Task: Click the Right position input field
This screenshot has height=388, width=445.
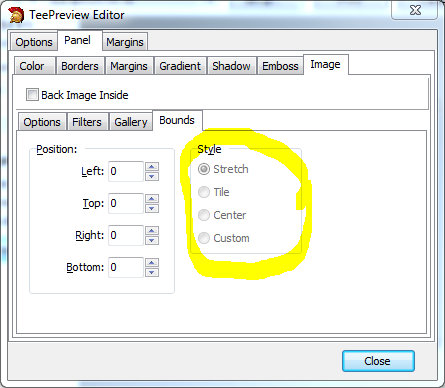Action: tap(126, 235)
